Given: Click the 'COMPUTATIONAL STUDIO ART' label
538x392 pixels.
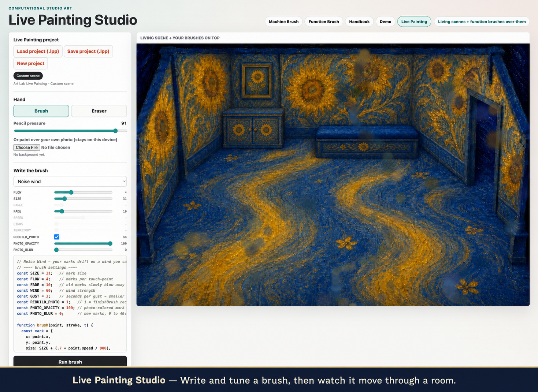Looking at the screenshot, I should click(40, 8).
